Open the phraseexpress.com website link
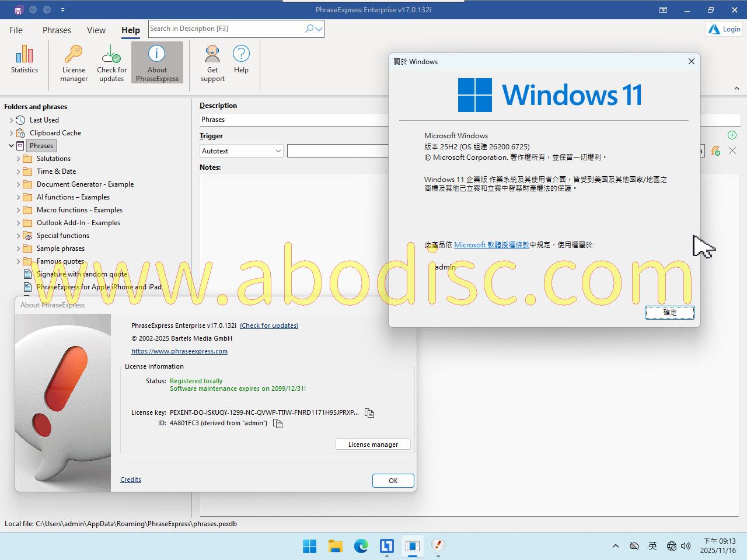 pos(179,351)
